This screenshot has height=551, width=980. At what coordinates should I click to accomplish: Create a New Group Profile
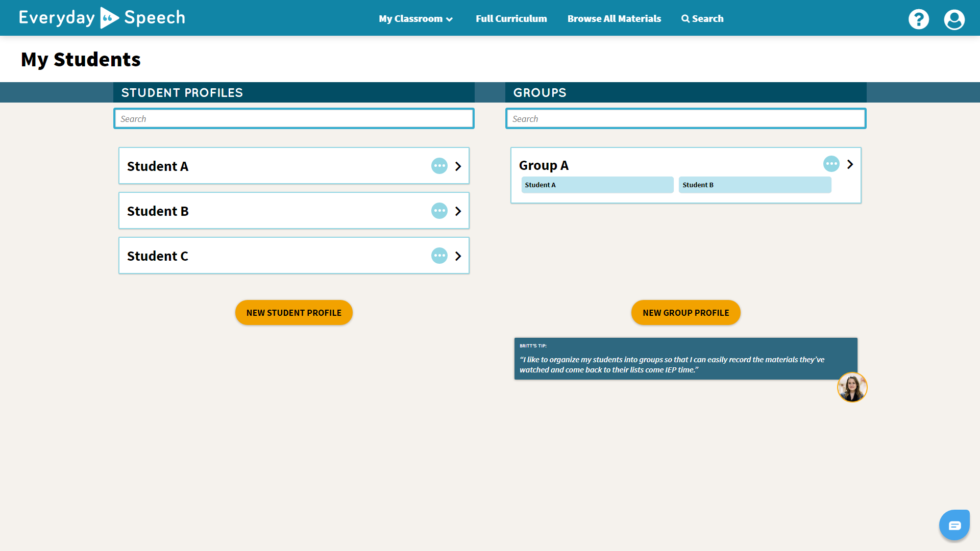coord(686,313)
